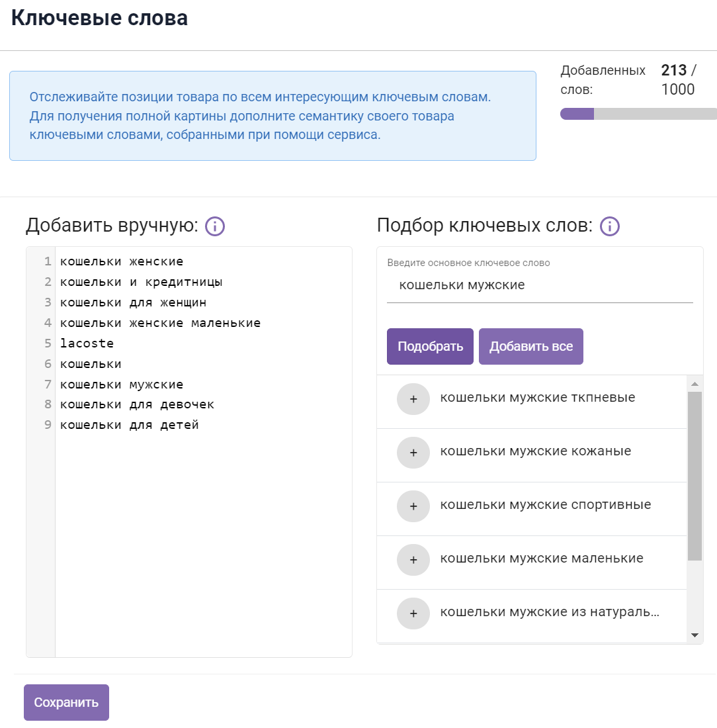Click the suggestions list scrollbar thumb
717x728 pixels.
coord(694,475)
